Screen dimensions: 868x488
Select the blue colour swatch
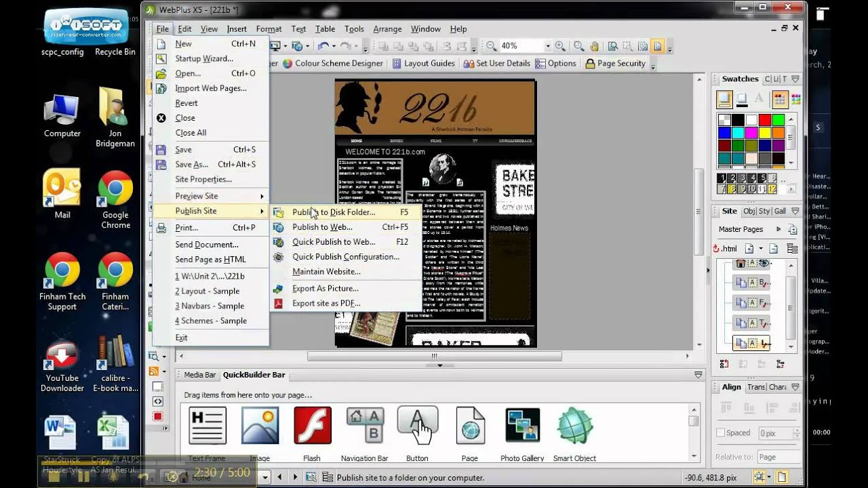pyautogui.click(x=724, y=133)
